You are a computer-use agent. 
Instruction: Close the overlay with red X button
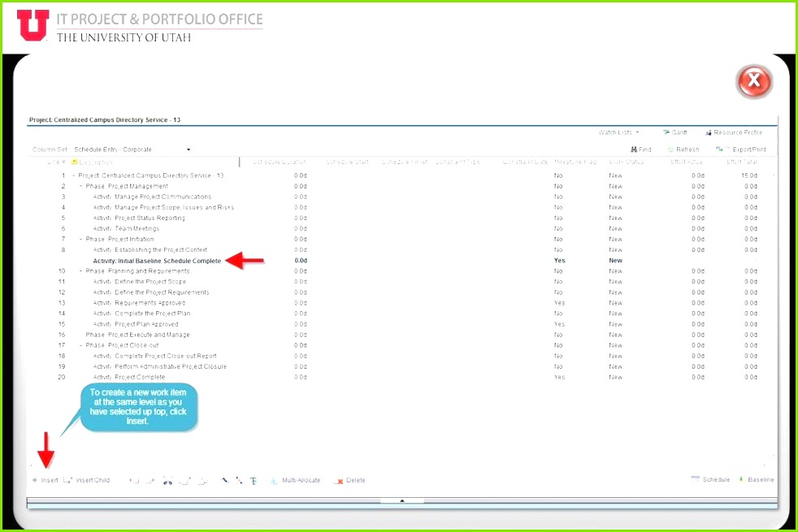tap(753, 81)
